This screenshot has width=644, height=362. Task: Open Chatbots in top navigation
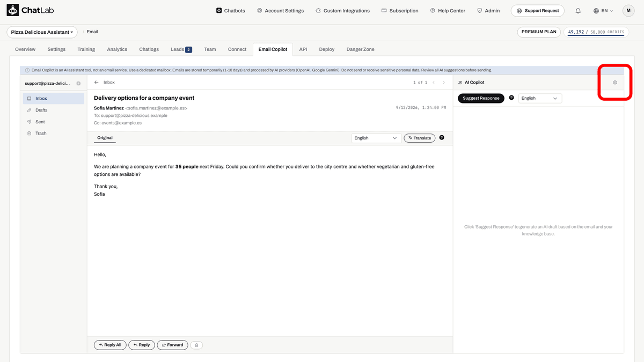tap(230, 11)
